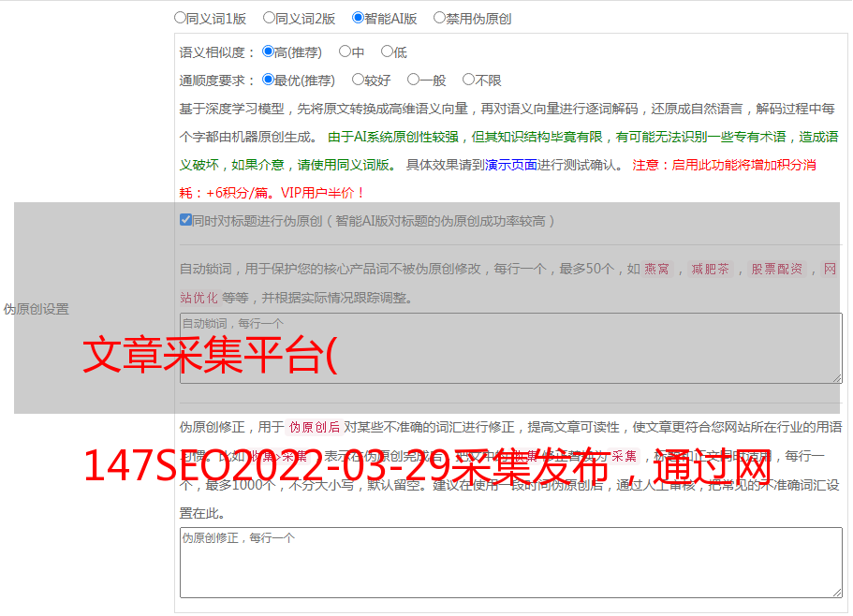Click the 伪原创设置 label
The width and height of the screenshot is (853, 616).
pyautogui.click(x=36, y=309)
